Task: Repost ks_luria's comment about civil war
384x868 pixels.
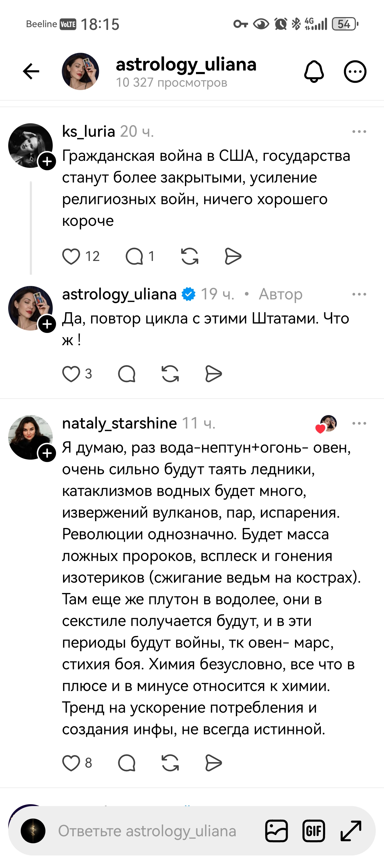Action: pyautogui.click(x=190, y=255)
